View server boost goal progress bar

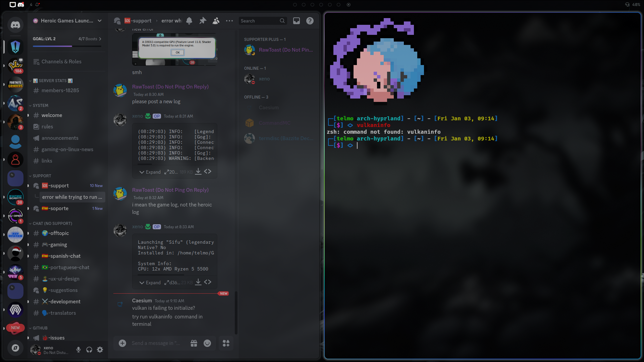click(x=67, y=46)
